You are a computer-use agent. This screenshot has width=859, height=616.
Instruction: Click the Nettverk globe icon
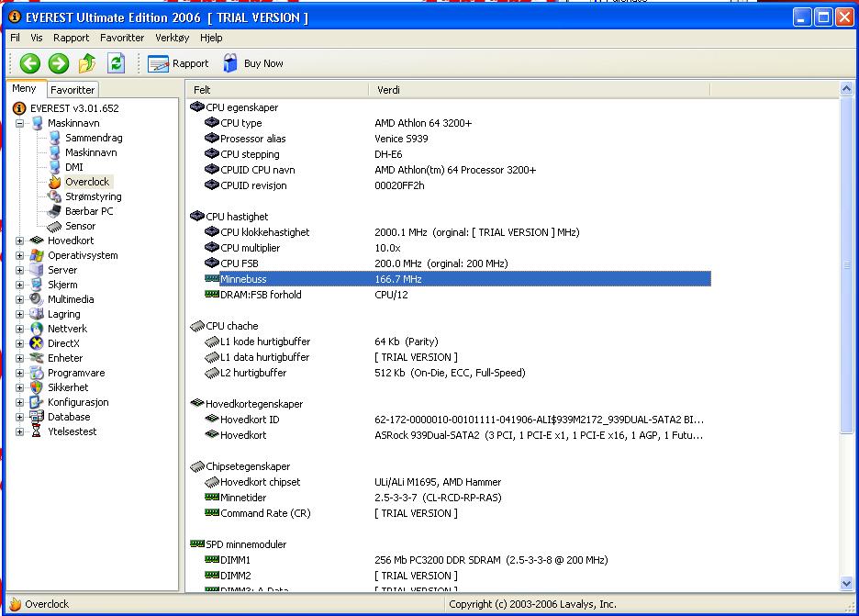(37, 329)
